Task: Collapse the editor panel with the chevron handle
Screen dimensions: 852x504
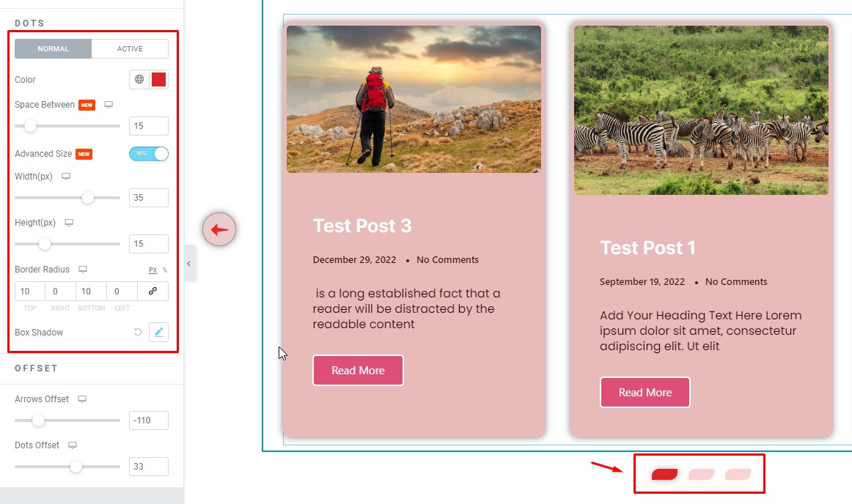Action: coord(189,264)
